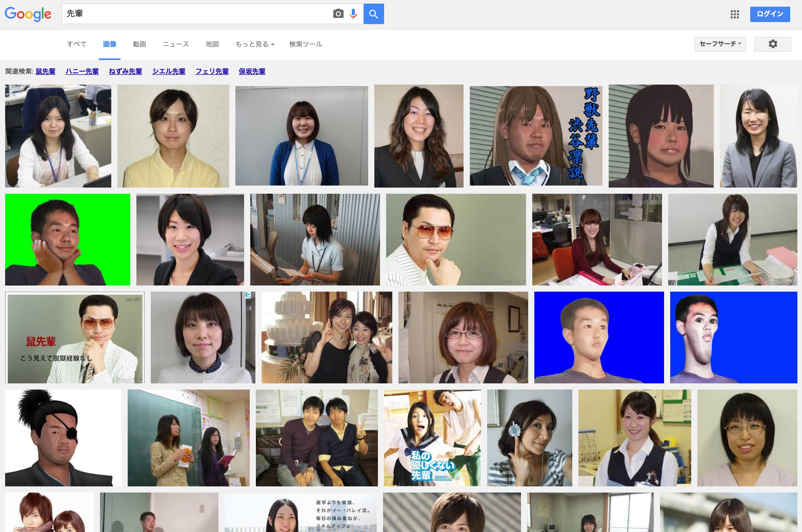The image size is (802, 532).
Task: Click the camera search-by-image icon
Action: pyautogui.click(x=338, y=14)
